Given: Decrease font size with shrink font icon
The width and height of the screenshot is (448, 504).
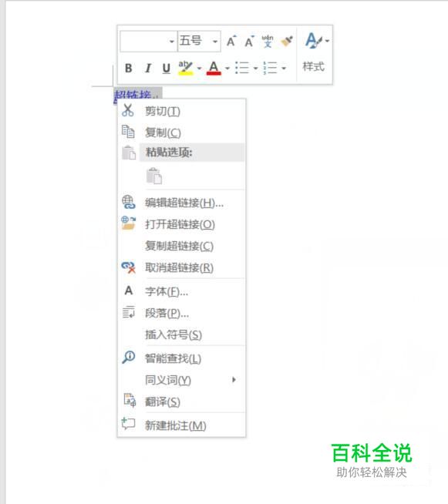Looking at the screenshot, I should point(250,41).
